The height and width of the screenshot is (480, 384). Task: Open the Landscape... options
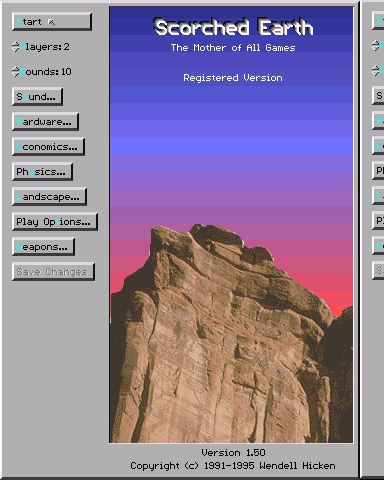pos(49,197)
